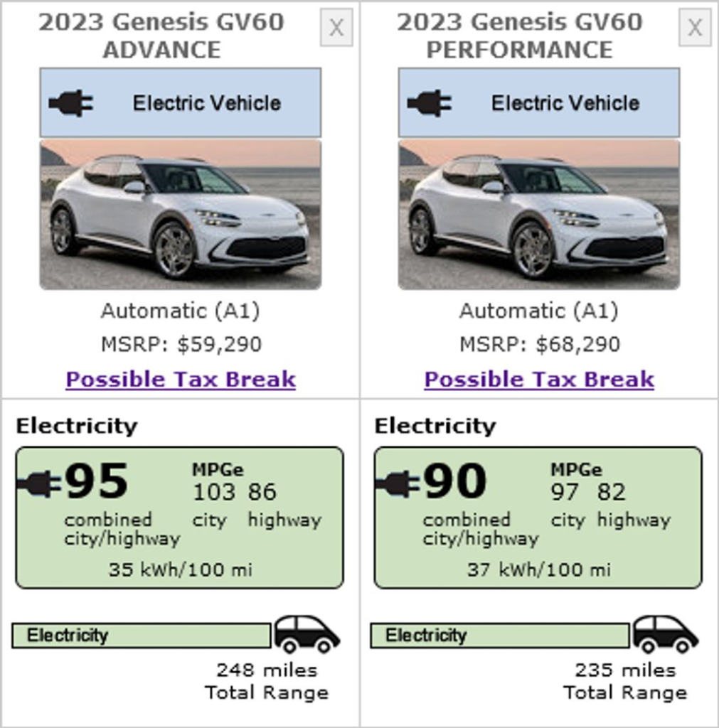Viewport: 719px width, 728px height.
Task: Remove the GV60 Advance from comparison
Action: [x=336, y=28]
